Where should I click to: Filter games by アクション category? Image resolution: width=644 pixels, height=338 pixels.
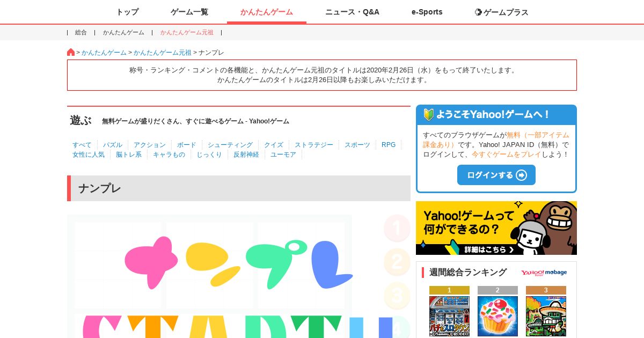tap(150, 145)
